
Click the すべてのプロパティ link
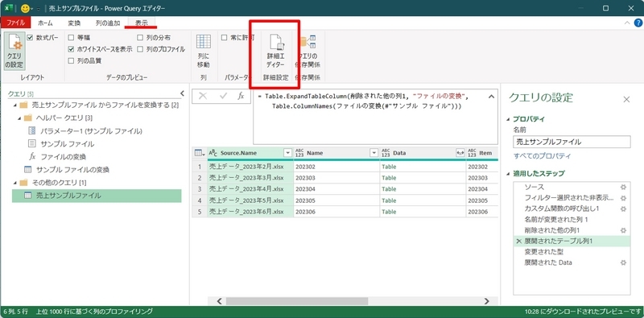click(542, 156)
